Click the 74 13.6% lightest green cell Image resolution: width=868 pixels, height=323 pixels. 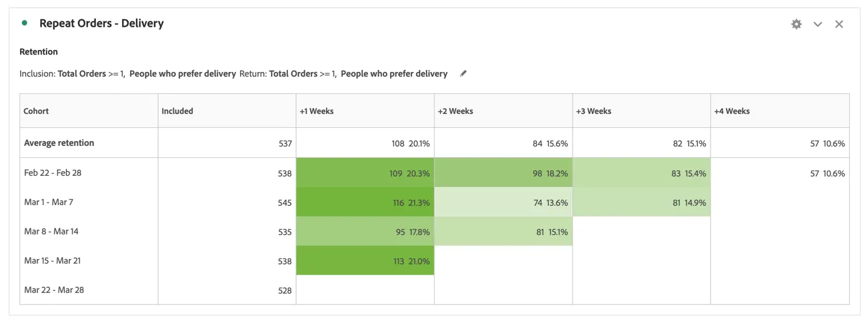pos(503,202)
